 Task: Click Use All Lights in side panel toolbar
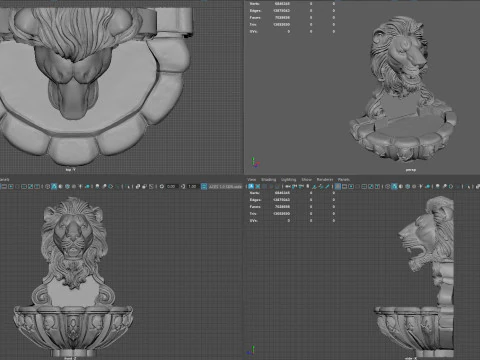[x=420, y=186]
